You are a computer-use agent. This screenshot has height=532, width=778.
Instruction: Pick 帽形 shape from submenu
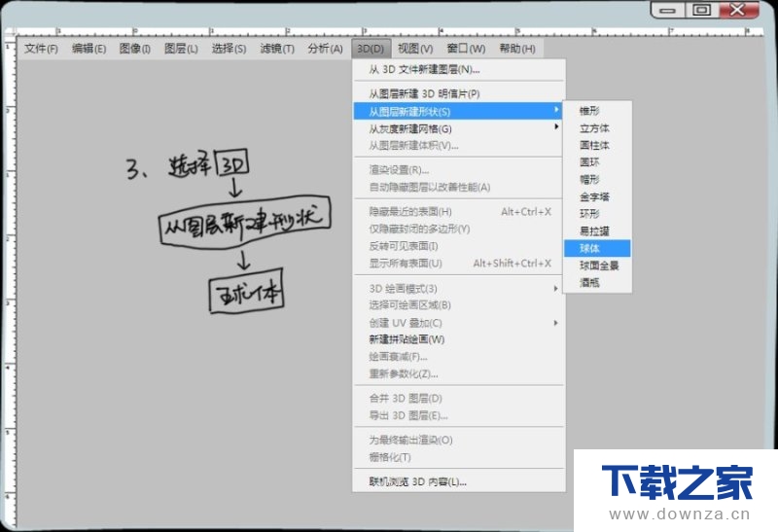click(597, 180)
